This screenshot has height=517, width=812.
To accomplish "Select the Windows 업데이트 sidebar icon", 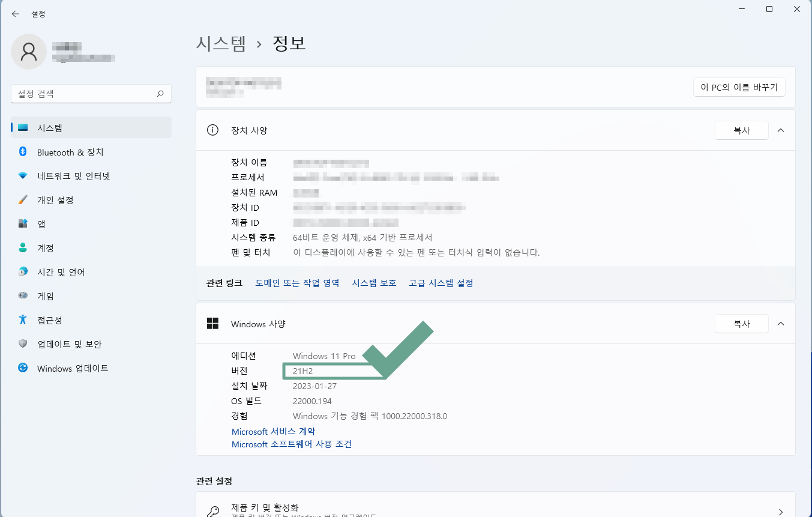I will click(23, 368).
